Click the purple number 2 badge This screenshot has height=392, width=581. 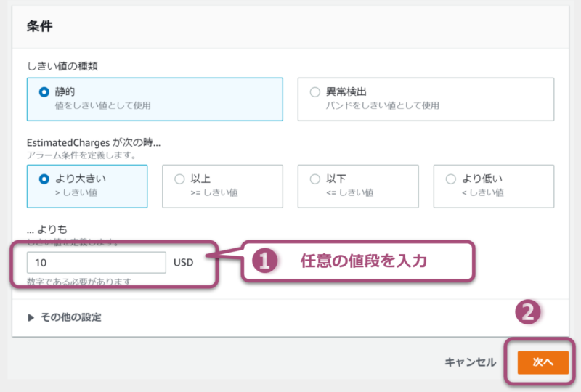[529, 312]
